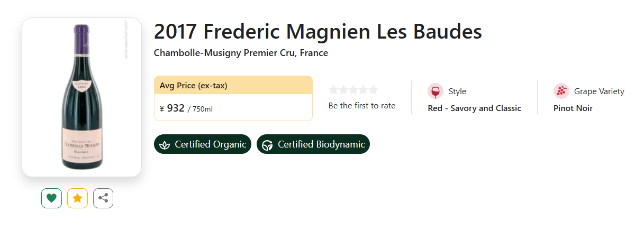Select the third rating star
The image size is (644, 230).
[353, 90]
